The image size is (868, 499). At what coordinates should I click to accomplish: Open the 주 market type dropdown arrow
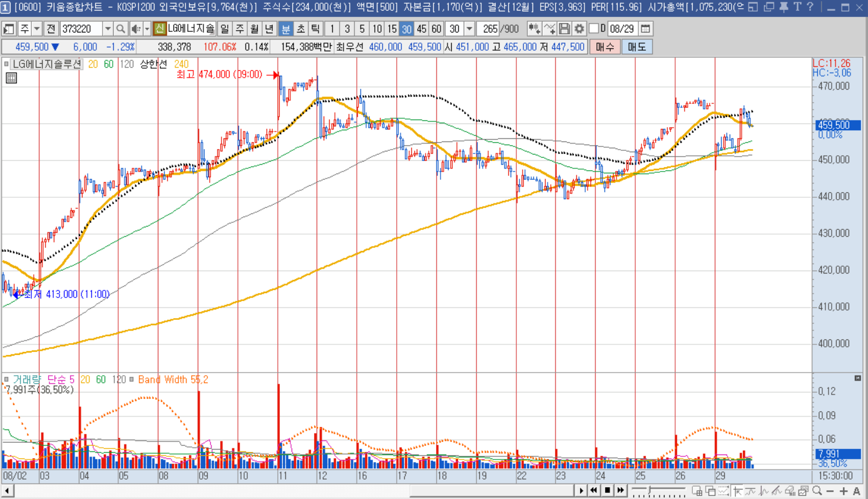pos(36,29)
